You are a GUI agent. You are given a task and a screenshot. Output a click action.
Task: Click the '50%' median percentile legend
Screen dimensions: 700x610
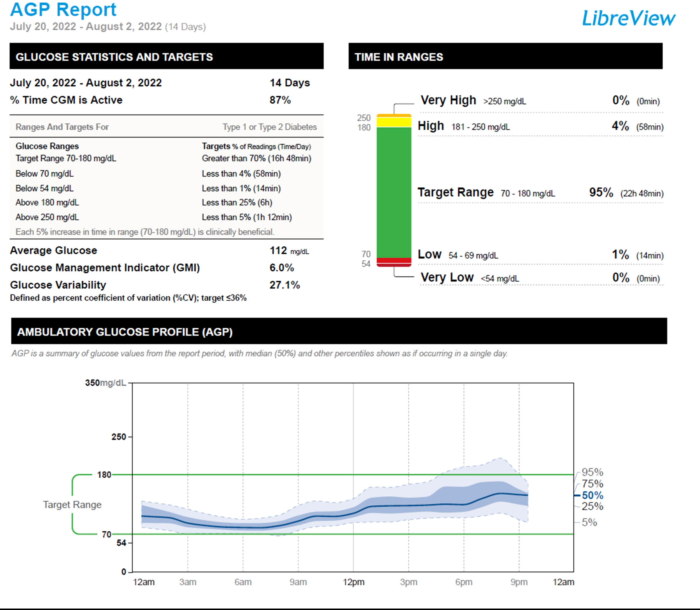pyautogui.click(x=593, y=495)
